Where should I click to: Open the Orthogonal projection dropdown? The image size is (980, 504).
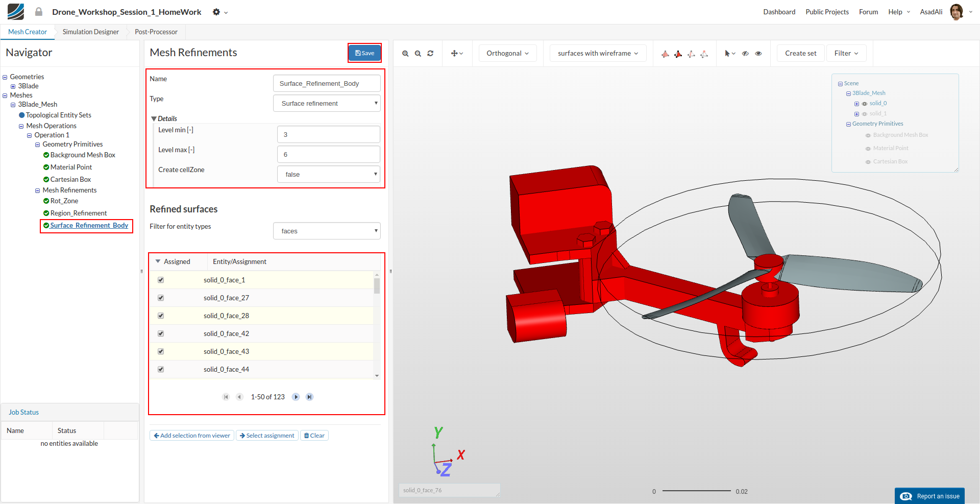(x=507, y=53)
